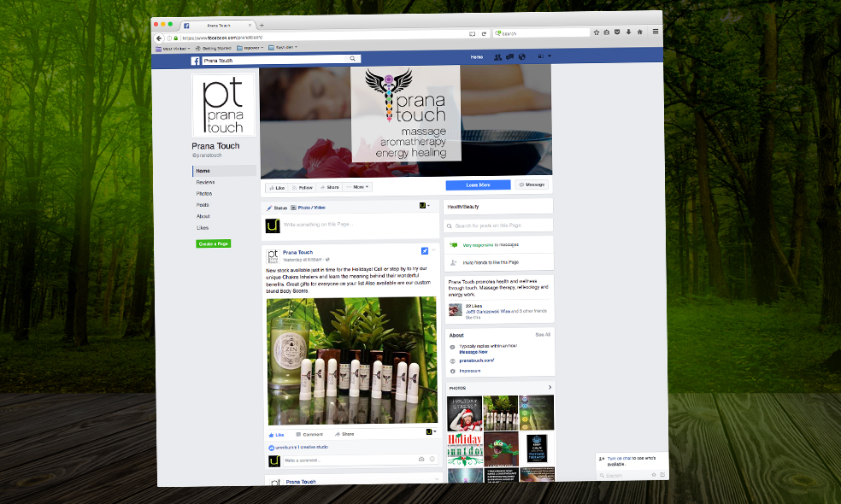Select the Photo / Video composer tab

coord(308,208)
